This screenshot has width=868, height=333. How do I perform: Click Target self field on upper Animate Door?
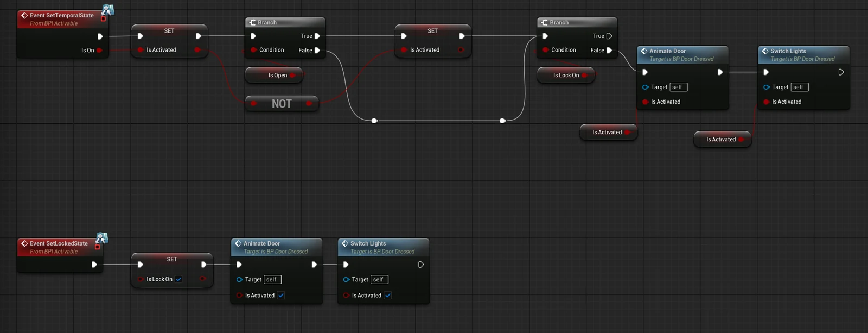[x=678, y=87]
